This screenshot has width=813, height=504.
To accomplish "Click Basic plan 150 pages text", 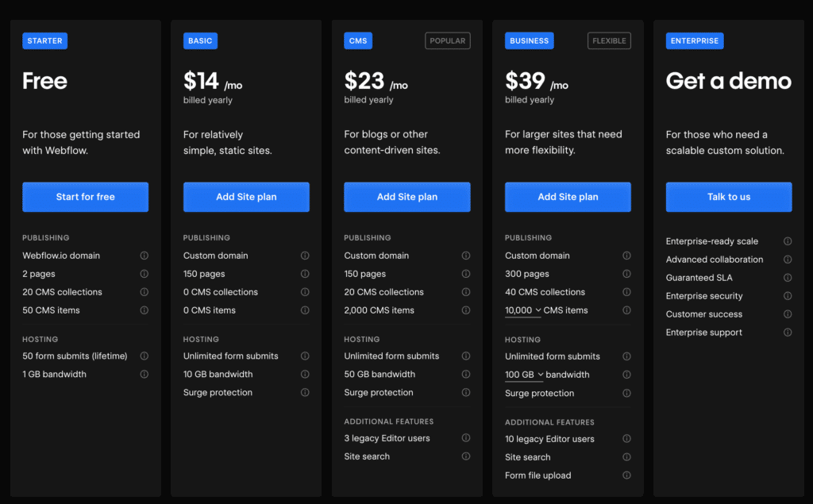I will pos(204,274).
